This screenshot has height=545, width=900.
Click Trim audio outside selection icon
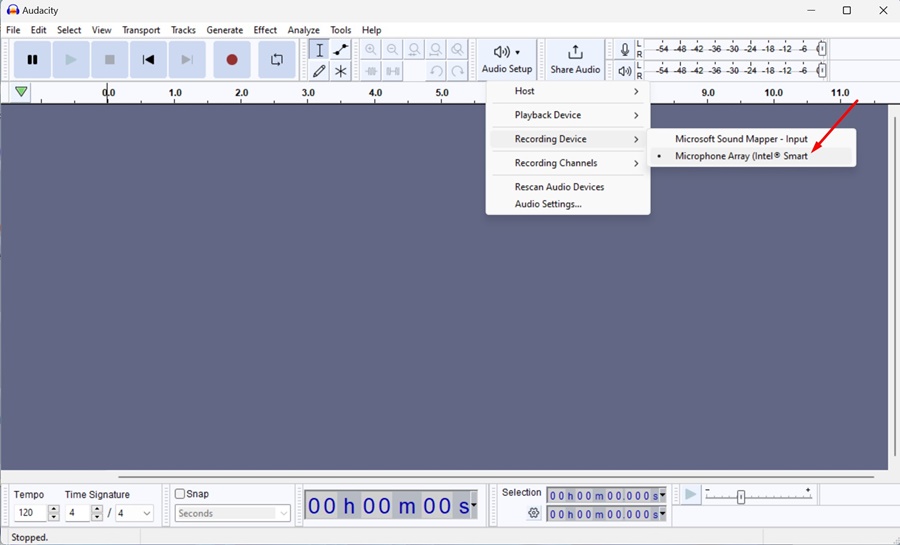pos(371,71)
